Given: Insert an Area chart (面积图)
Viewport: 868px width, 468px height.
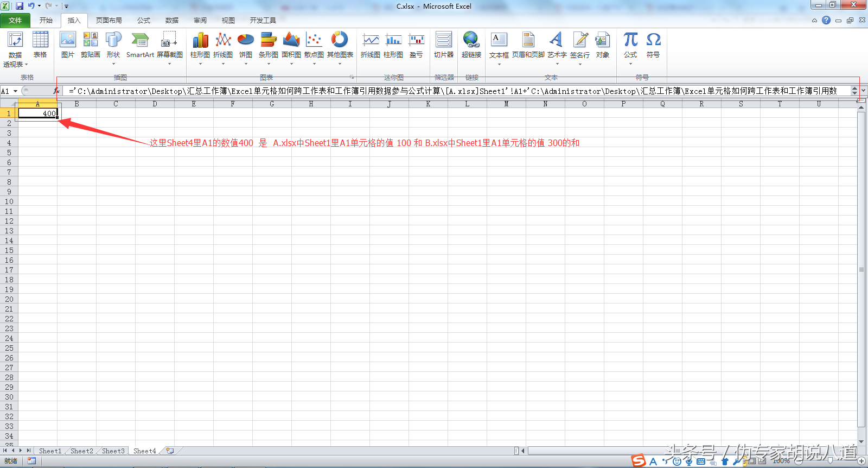Looking at the screenshot, I should point(291,48).
